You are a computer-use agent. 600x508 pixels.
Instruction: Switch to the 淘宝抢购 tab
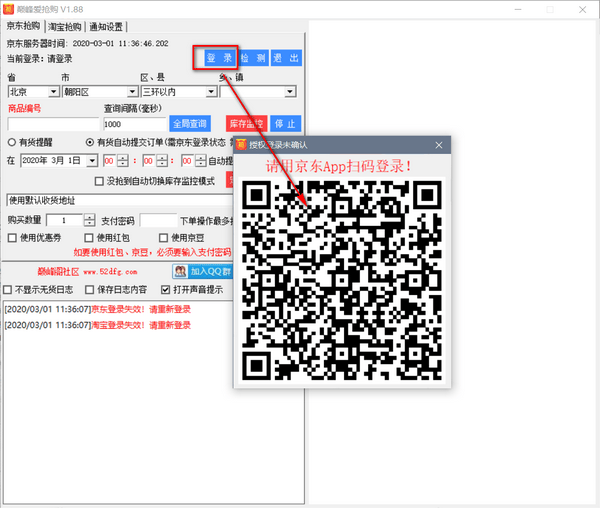(66, 26)
